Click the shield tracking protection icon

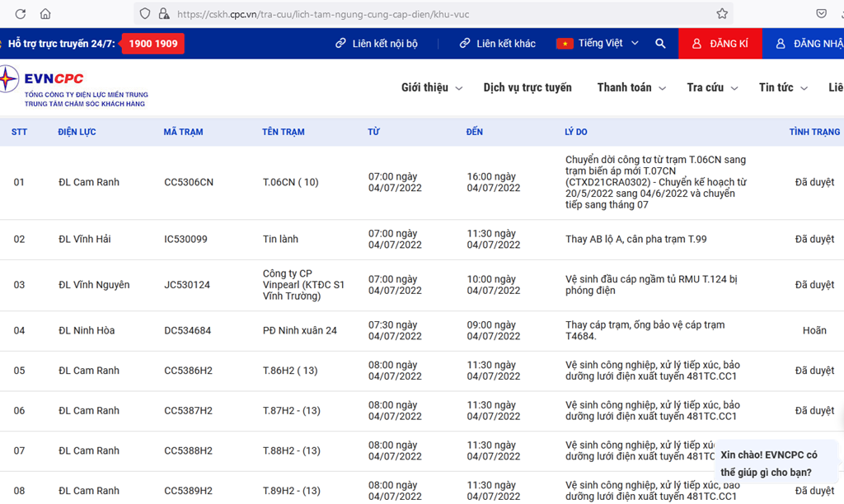pos(145,14)
